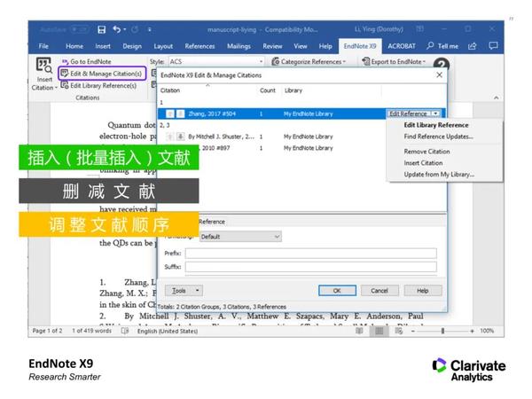The width and height of the screenshot is (532, 399).
Task: Open the Default formatting dropdown
Action: (240, 237)
